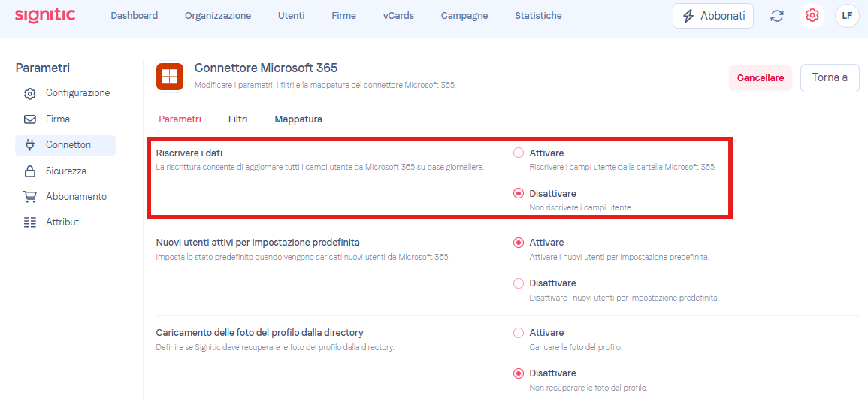Click the lightning bolt icon in Abbonati
Viewport: 868px width, 399px height.
tap(688, 16)
